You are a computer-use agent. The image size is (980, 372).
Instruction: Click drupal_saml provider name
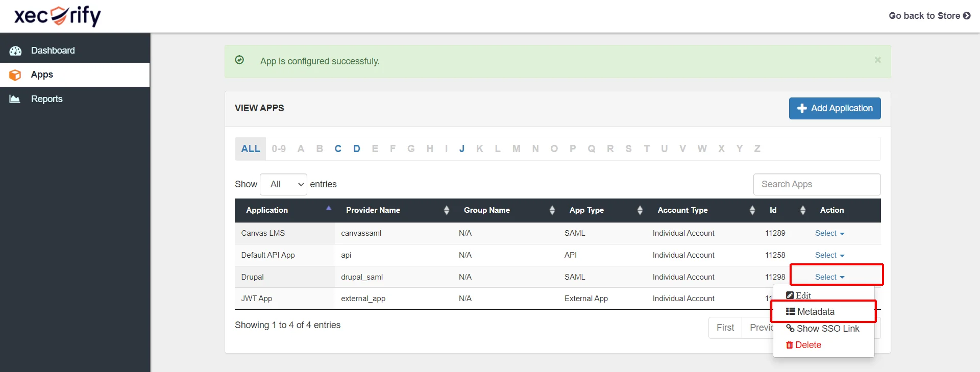click(362, 277)
